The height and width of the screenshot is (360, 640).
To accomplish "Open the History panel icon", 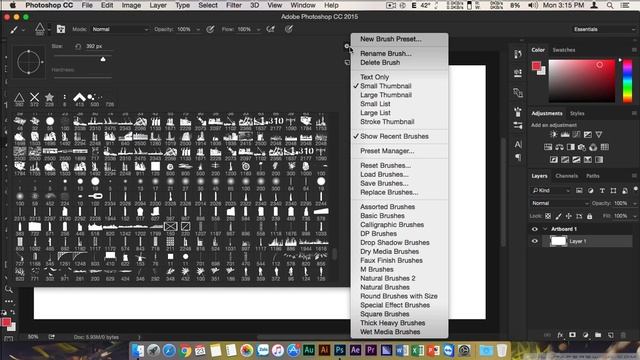I will 518,54.
